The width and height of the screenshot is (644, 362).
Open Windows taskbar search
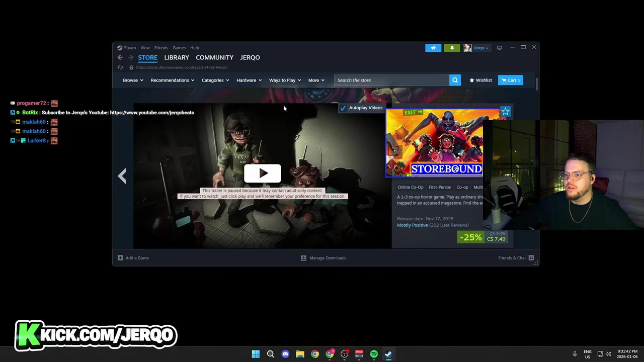(270, 354)
